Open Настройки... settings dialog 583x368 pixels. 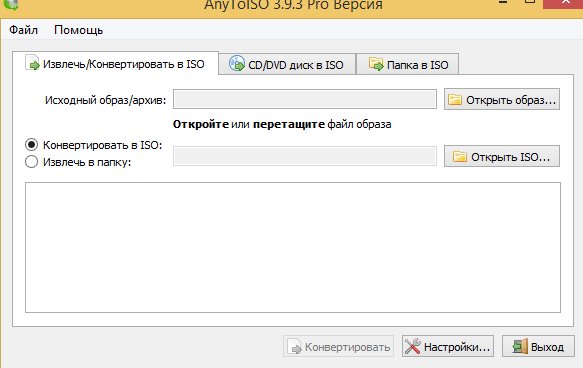click(x=448, y=346)
